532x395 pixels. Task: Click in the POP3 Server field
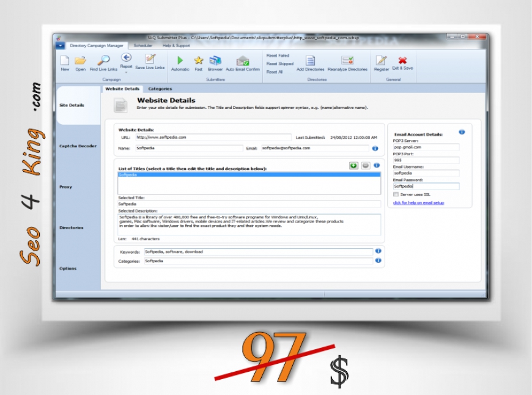426,147
